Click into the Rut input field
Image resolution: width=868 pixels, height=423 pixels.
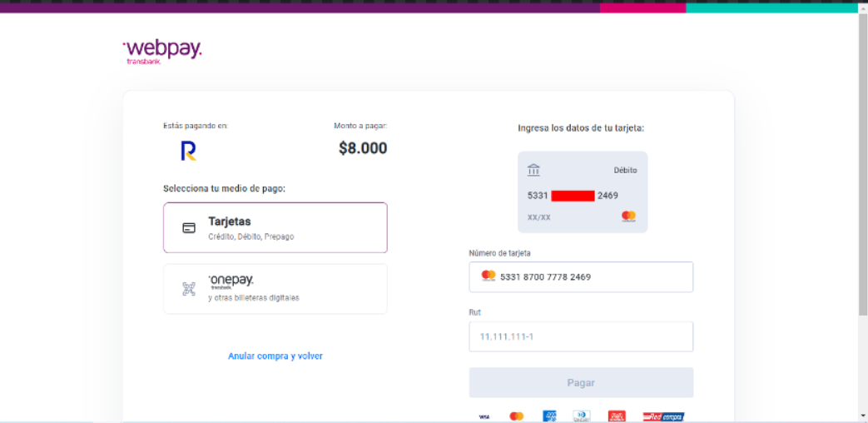pos(581,337)
